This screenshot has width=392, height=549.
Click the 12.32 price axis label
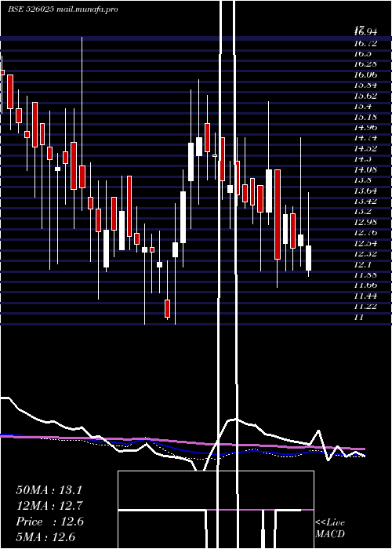tap(365, 253)
